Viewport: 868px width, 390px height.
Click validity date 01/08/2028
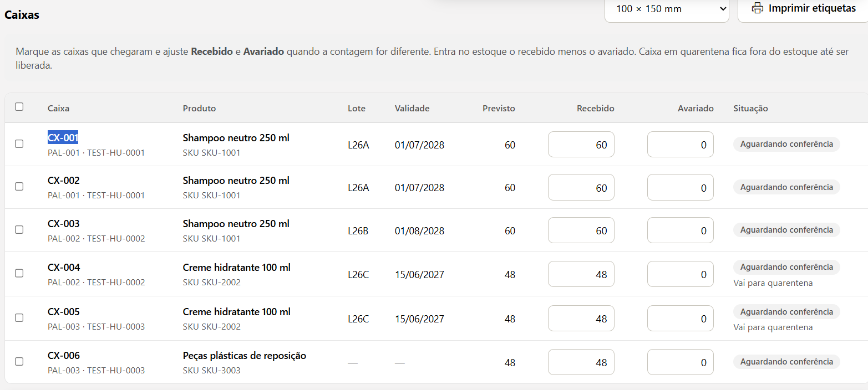coord(419,231)
